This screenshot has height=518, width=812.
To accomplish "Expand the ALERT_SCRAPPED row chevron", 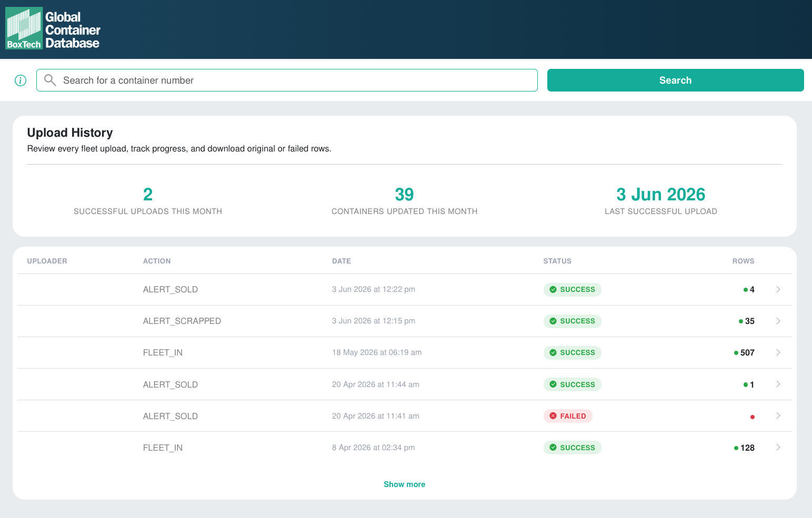I will (778, 321).
